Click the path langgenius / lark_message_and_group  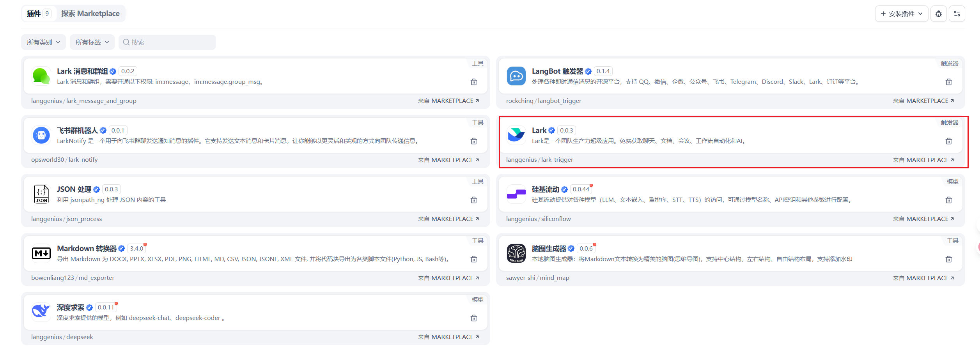click(x=84, y=101)
